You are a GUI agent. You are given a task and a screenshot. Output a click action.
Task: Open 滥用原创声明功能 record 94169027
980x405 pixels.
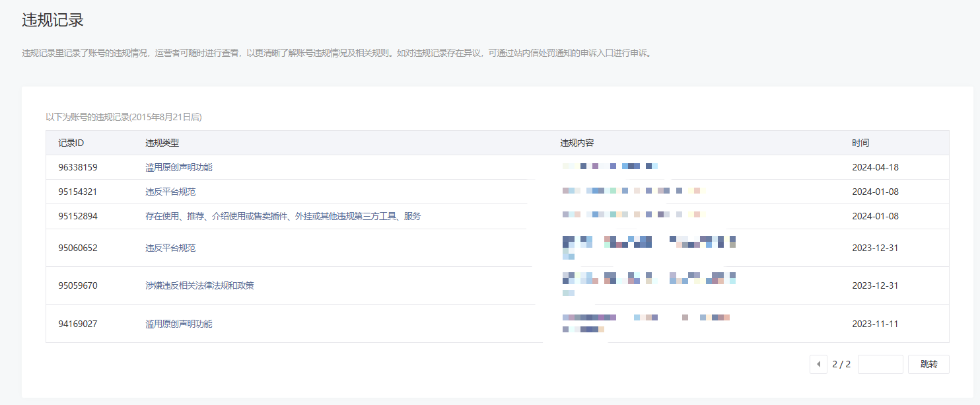tap(179, 324)
